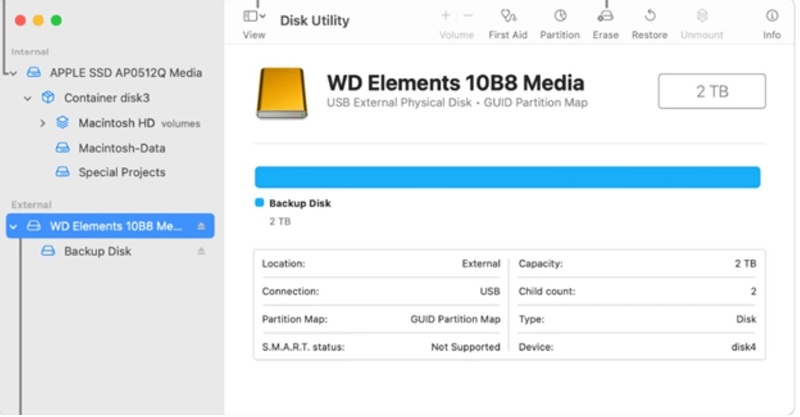Select Special Projects volume in sidebar

(x=121, y=172)
